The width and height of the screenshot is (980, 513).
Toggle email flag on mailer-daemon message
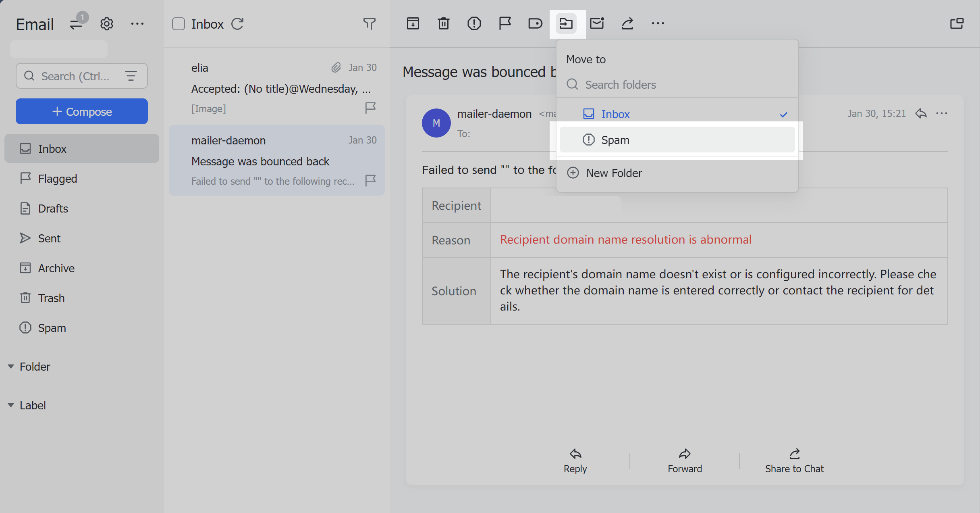[x=372, y=180]
